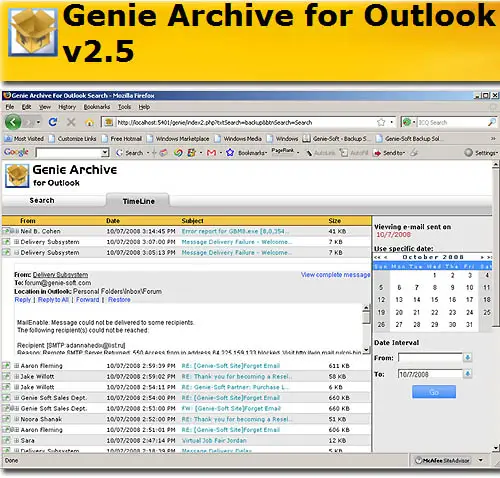Image resolution: width=500 pixels, height=478 pixels.
Task: Expand Jake Willott 2:54:11 PM message
Action: click(x=16, y=387)
